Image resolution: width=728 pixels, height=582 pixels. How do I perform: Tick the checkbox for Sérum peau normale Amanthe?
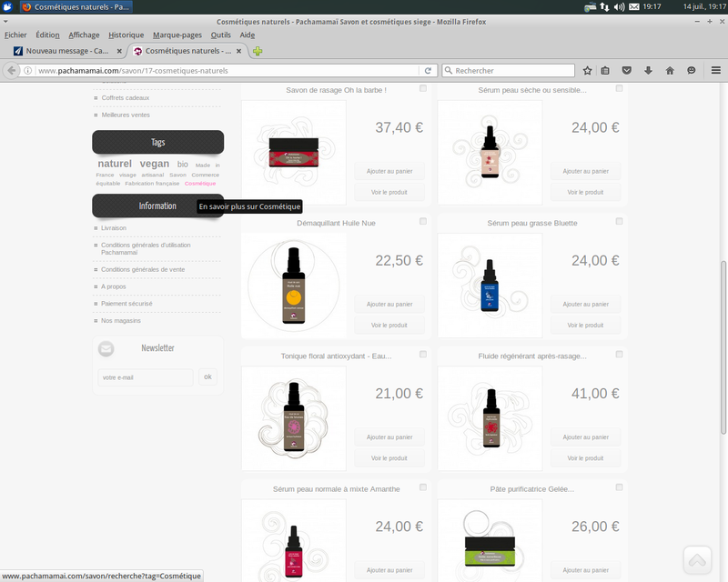(x=423, y=487)
